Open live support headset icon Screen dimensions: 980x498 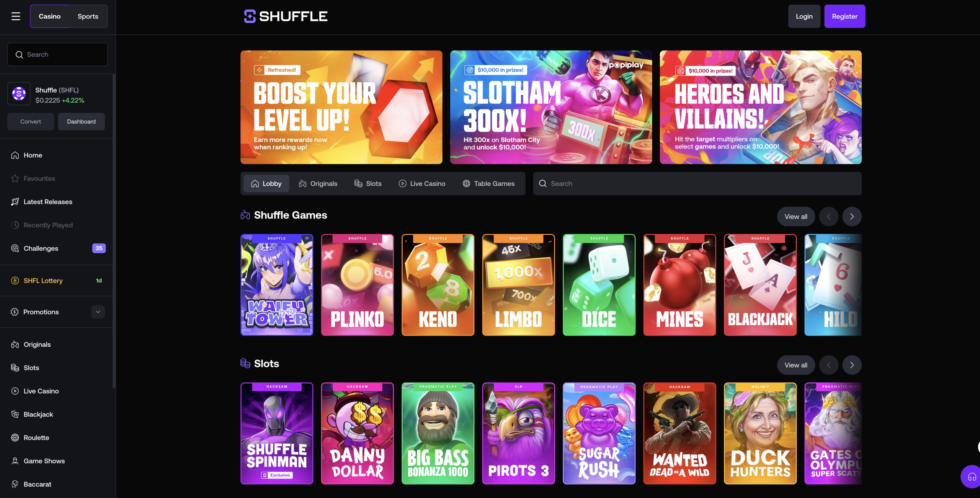(x=972, y=477)
